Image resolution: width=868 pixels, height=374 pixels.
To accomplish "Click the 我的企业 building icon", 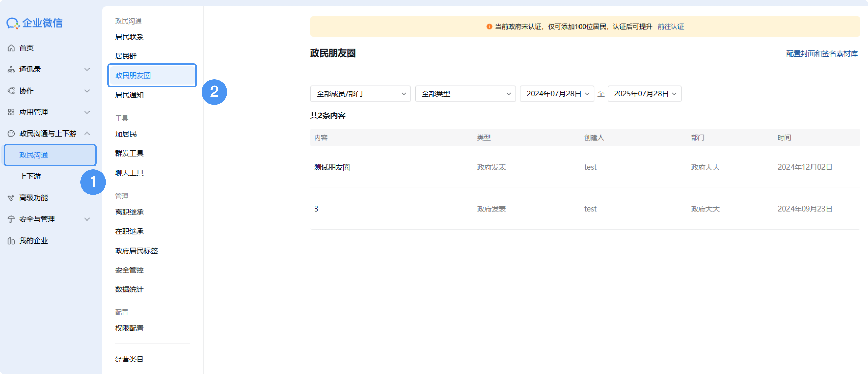I will tap(11, 240).
